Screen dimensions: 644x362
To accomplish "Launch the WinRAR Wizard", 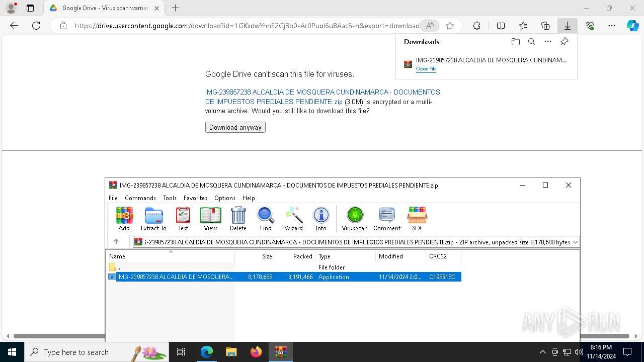I will (x=294, y=219).
